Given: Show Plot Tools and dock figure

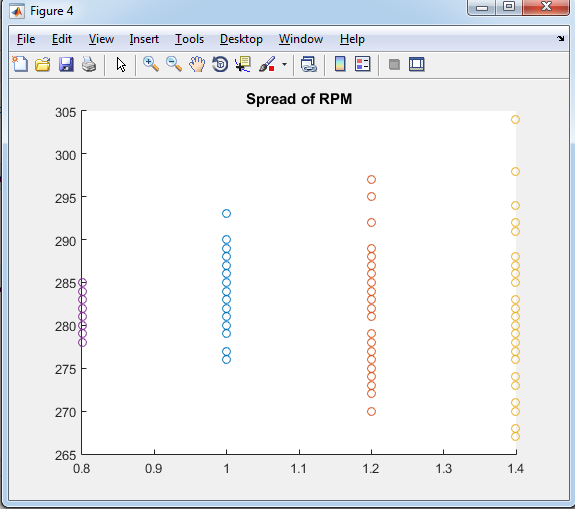Looking at the screenshot, I should 417,64.
